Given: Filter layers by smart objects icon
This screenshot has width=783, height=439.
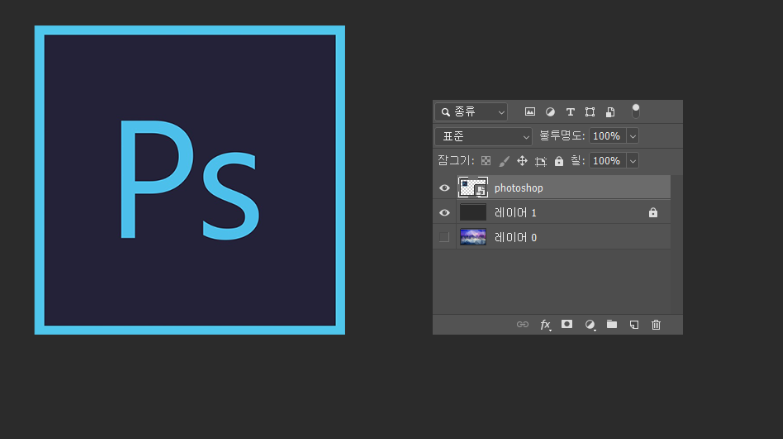Looking at the screenshot, I should click(x=610, y=112).
